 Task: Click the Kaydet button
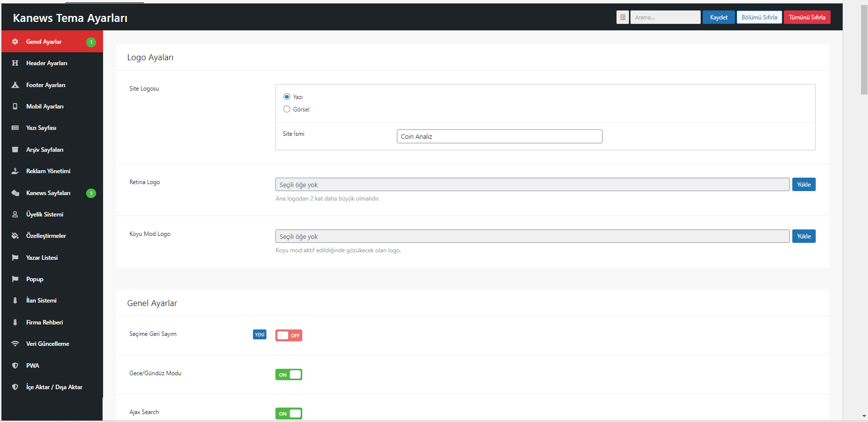point(719,17)
